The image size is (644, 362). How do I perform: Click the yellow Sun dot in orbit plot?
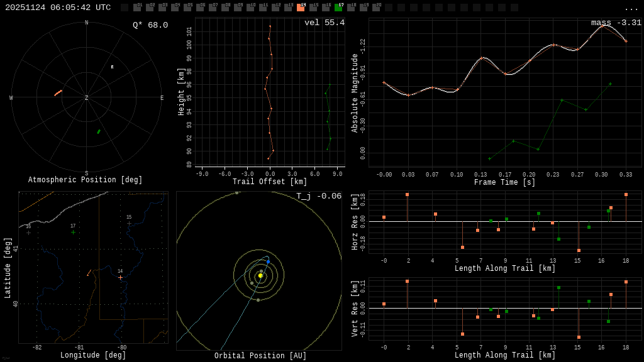pyautogui.click(x=260, y=275)
